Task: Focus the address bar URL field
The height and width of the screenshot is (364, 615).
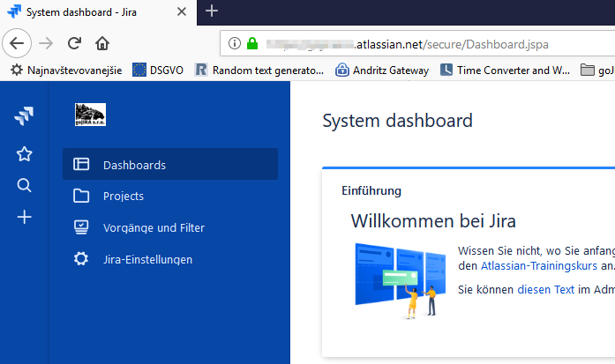Action: [417, 44]
